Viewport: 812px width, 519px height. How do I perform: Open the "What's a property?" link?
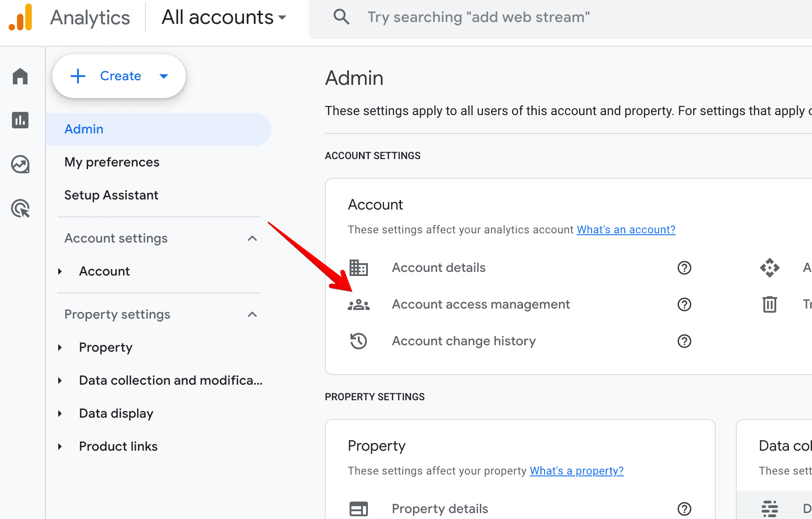click(x=577, y=471)
